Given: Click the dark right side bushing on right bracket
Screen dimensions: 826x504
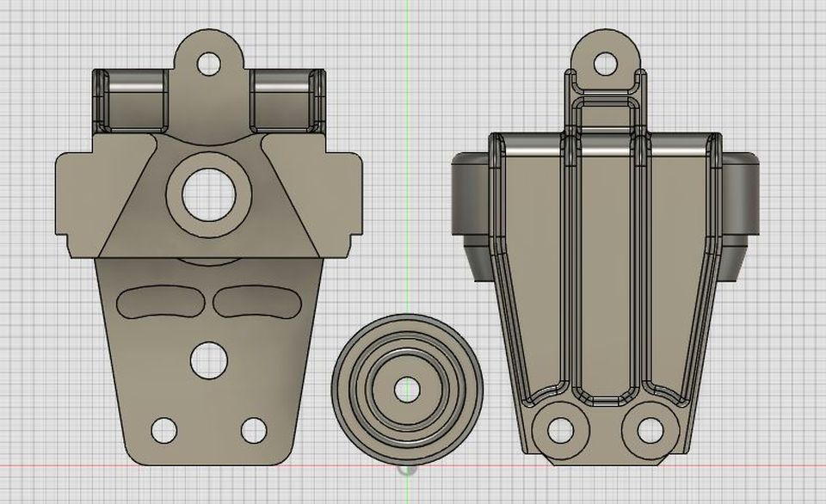Looking at the screenshot, I should 742,200.
